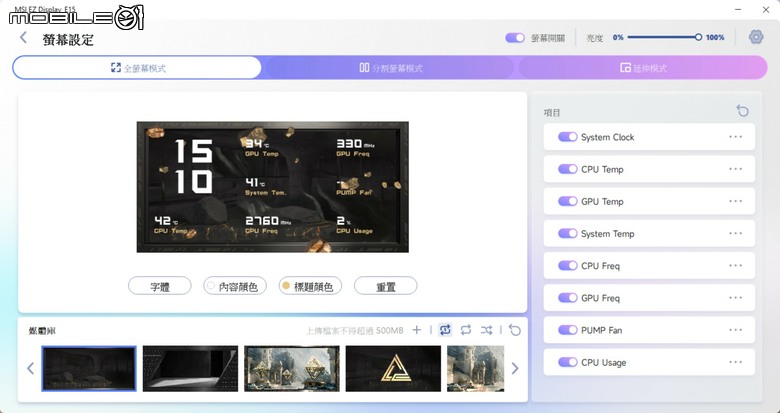Viewport: 780px width, 413px height.
Task: Switch to 延伸模式 extended mode tab
Action: pyautogui.click(x=643, y=68)
